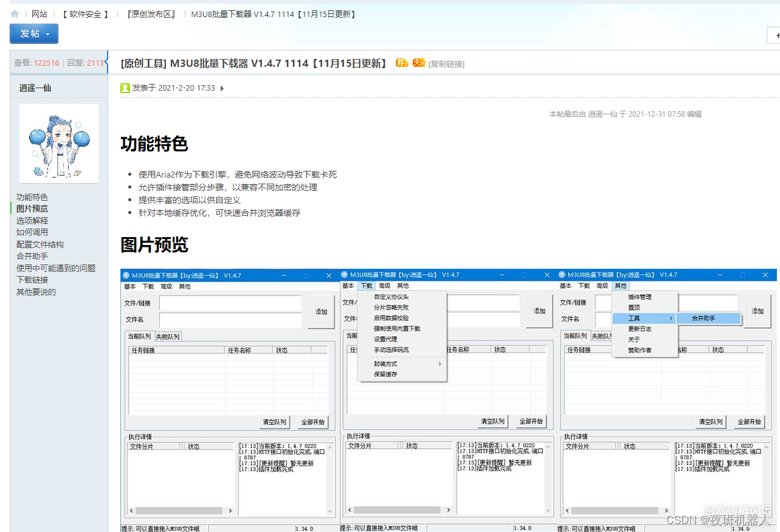Open the 软件安全 breadcrumb link
Image resolution: width=780 pixels, height=532 pixels.
pos(85,14)
